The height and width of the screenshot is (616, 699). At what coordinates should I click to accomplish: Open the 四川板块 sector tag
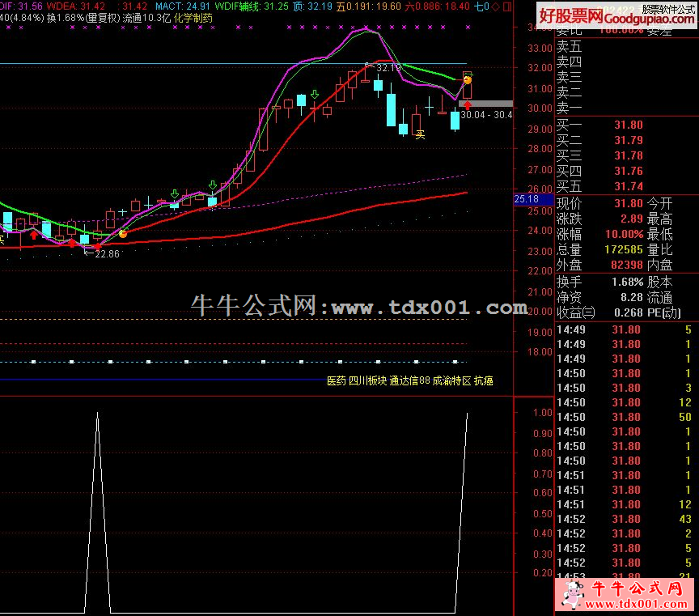pyautogui.click(x=367, y=380)
